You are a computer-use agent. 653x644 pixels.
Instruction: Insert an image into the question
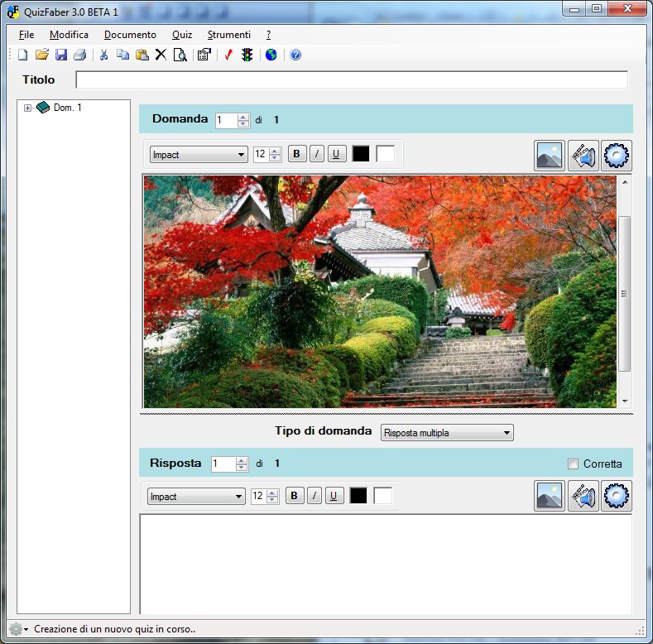tap(550, 155)
